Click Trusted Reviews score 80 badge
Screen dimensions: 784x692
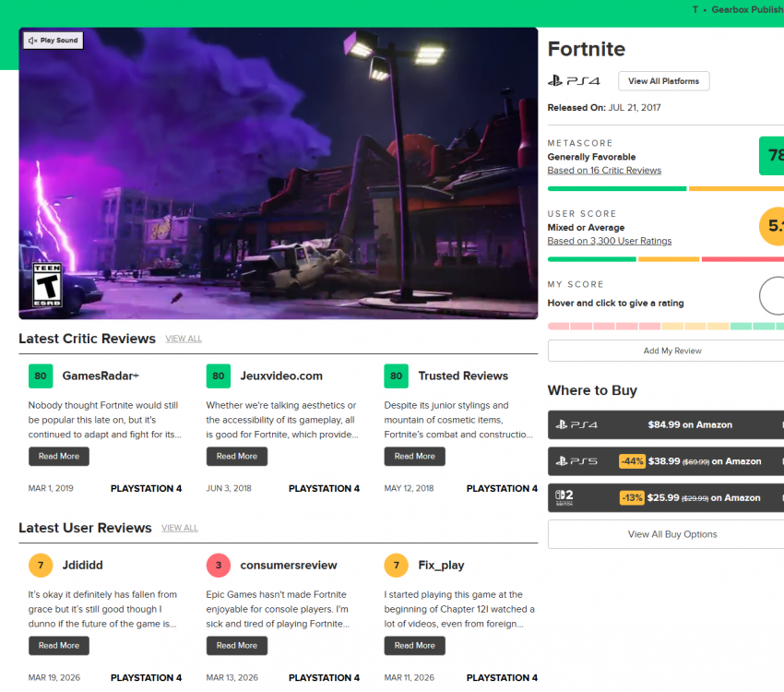[396, 376]
